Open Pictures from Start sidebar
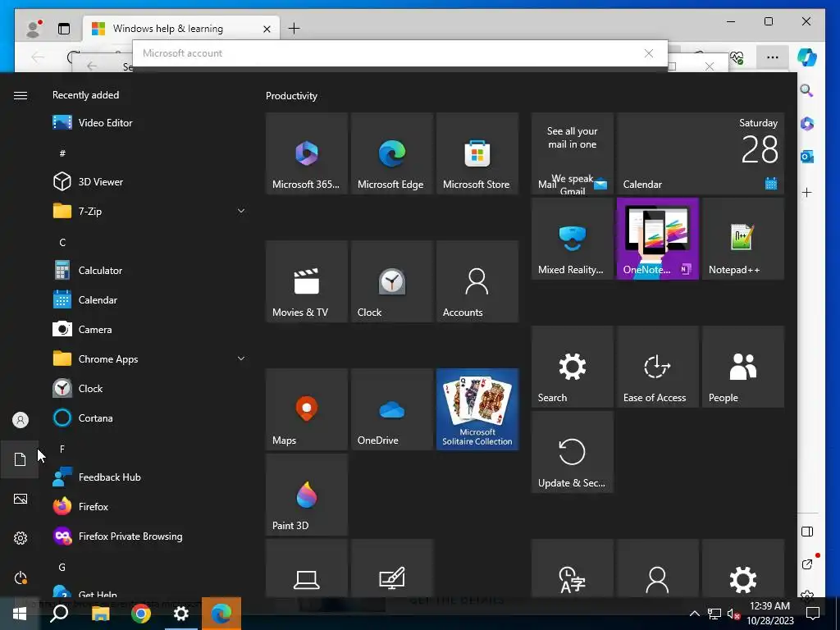840x630 pixels. (21, 499)
